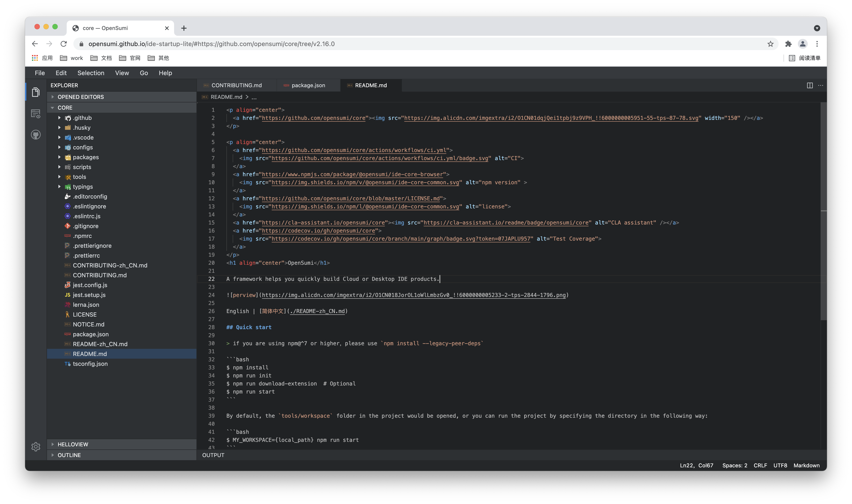Open the Selection menu

tap(91, 73)
